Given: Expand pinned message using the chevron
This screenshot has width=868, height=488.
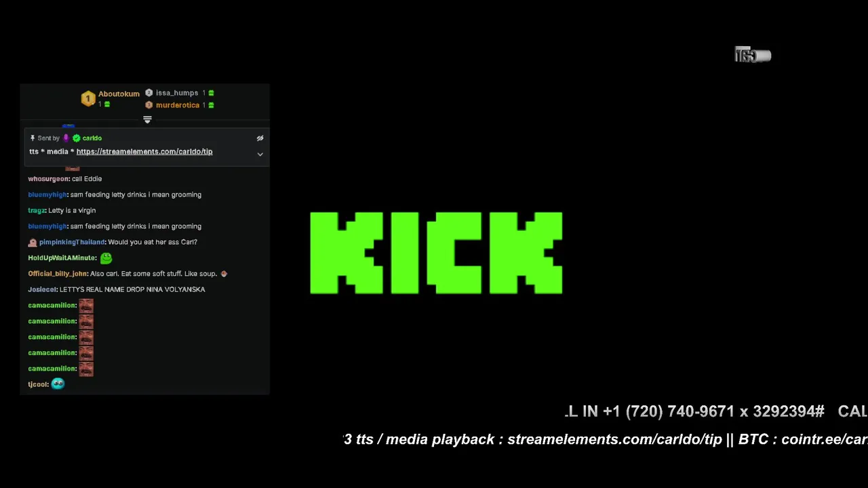Looking at the screenshot, I should [260, 155].
